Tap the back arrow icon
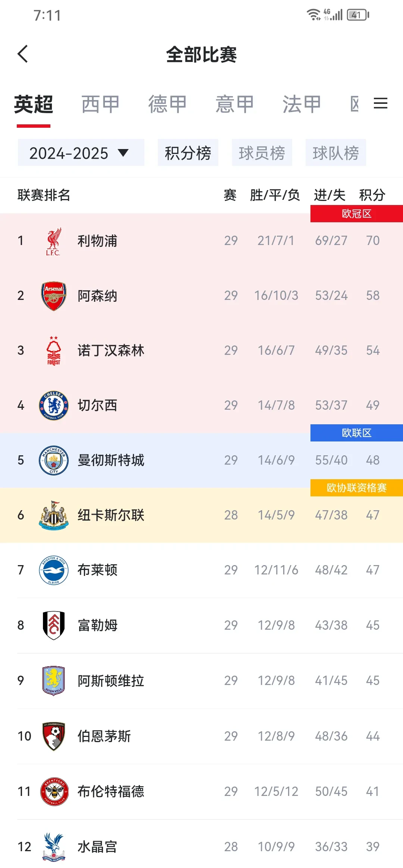This screenshot has height=868, width=403. 23,54
